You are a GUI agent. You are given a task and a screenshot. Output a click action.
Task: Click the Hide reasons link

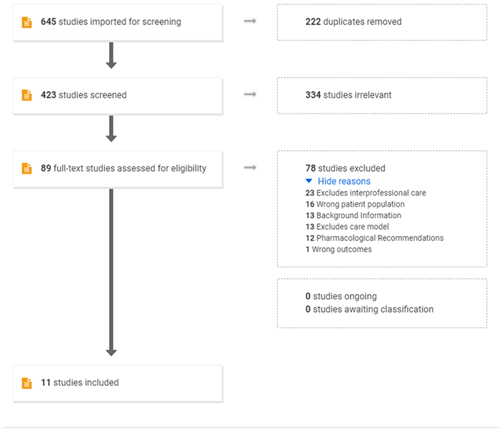pos(344,181)
